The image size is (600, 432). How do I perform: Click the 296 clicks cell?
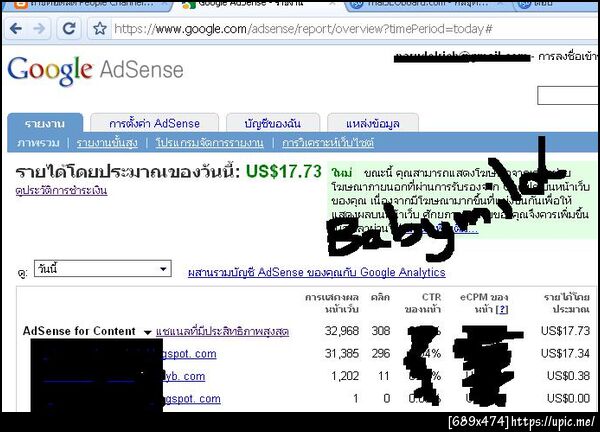[x=381, y=353]
